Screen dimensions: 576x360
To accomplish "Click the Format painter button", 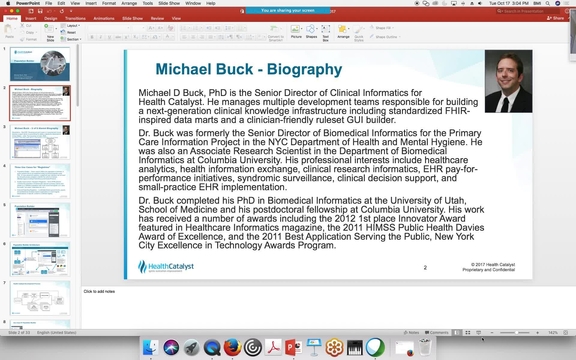I will click(x=29, y=39).
